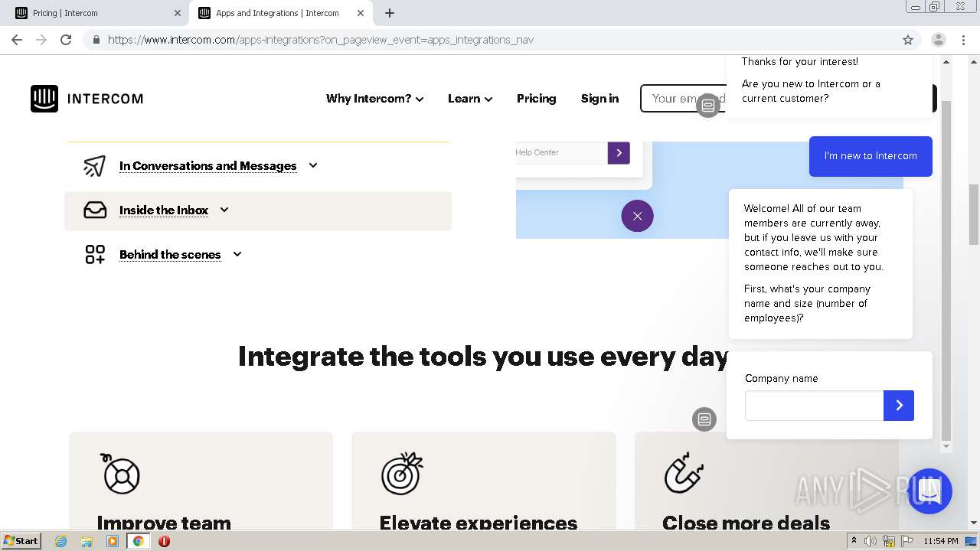Launch Internet Explorer from taskbar

61,541
